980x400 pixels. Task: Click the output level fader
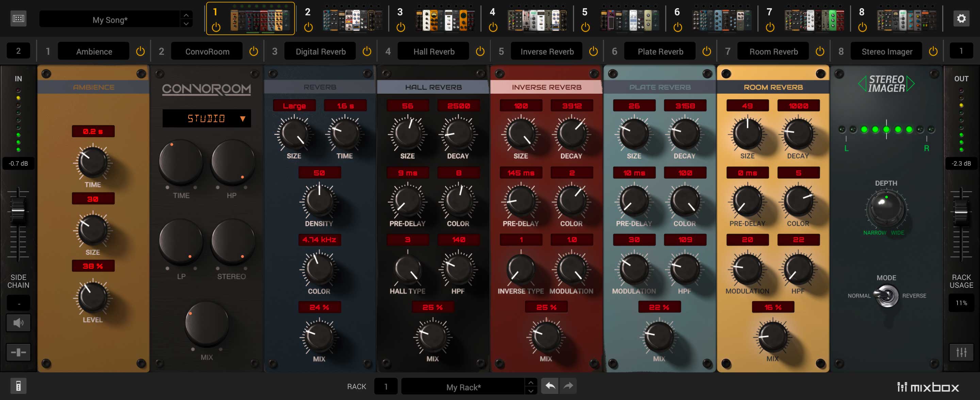(x=961, y=212)
